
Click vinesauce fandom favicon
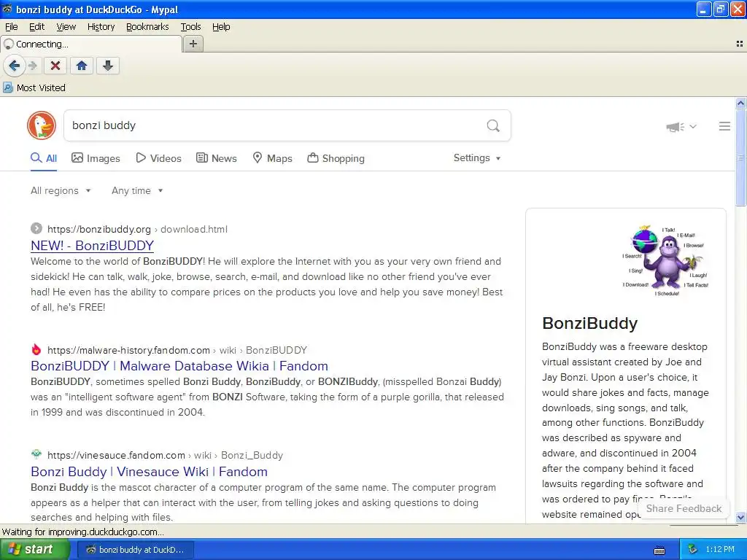pyautogui.click(x=36, y=454)
